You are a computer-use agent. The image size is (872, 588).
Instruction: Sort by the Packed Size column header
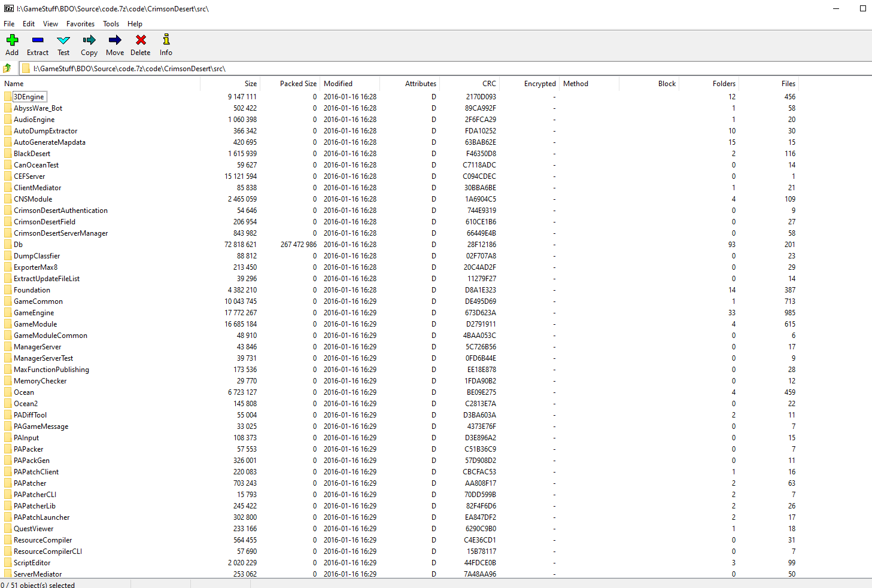click(290, 84)
